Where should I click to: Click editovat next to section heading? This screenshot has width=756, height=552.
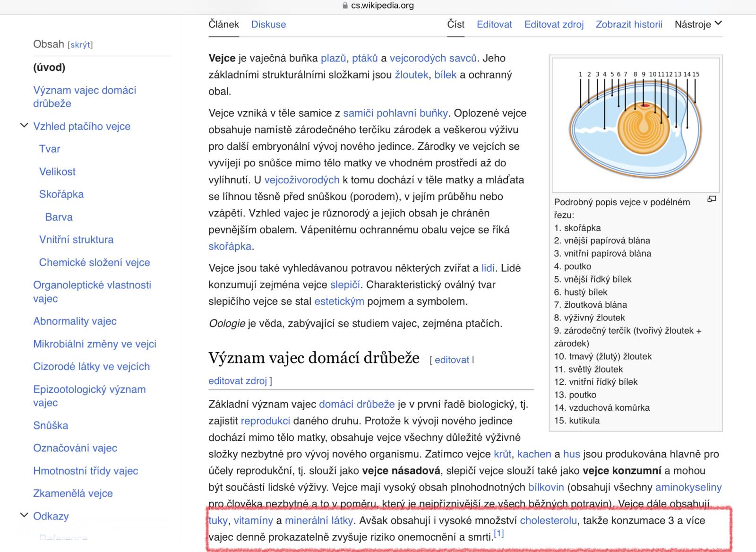(452, 360)
